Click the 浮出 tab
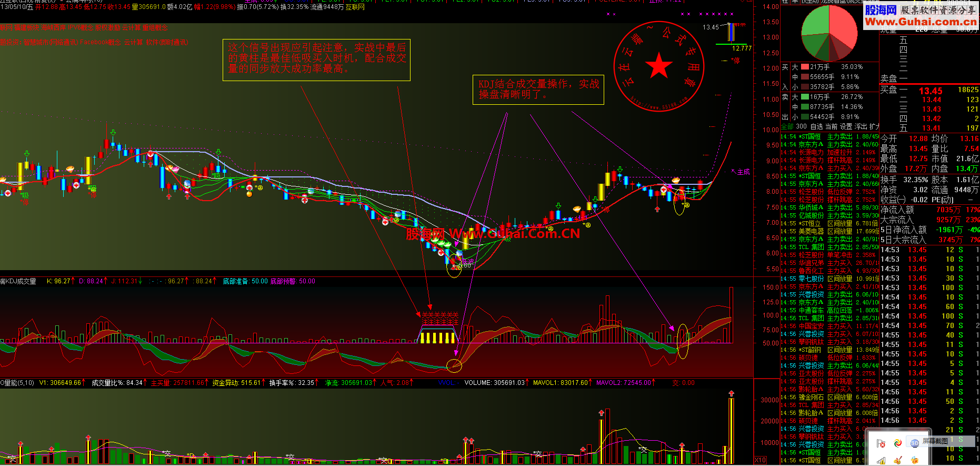 [861, 126]
